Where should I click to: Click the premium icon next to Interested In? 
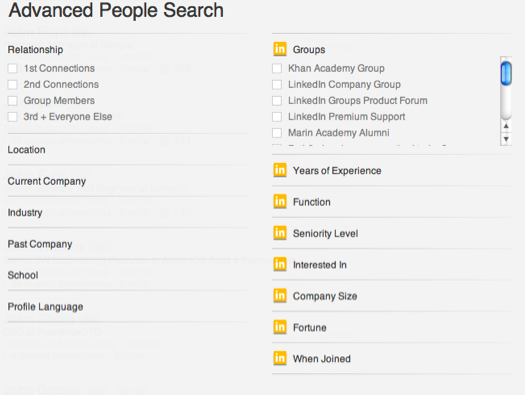click(x=280, y=264)
